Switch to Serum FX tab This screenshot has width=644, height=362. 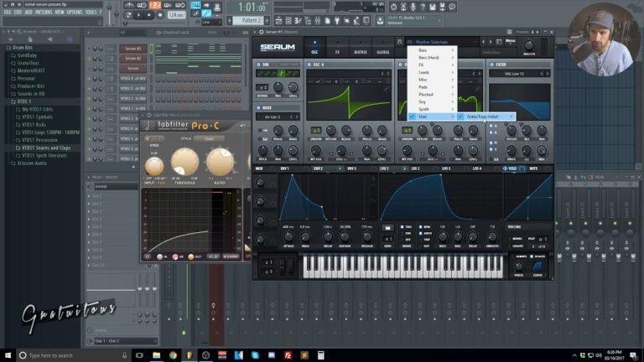337,47
